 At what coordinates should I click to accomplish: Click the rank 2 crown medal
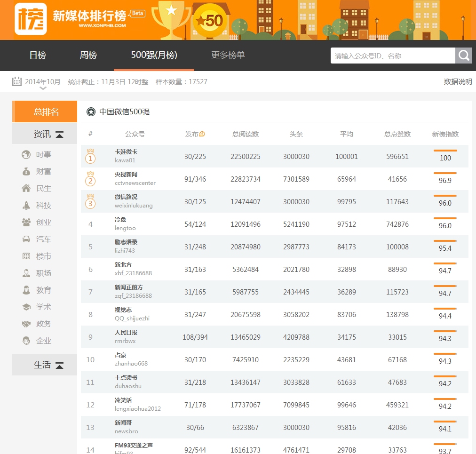pyautogui.click(x=90, y=179)
